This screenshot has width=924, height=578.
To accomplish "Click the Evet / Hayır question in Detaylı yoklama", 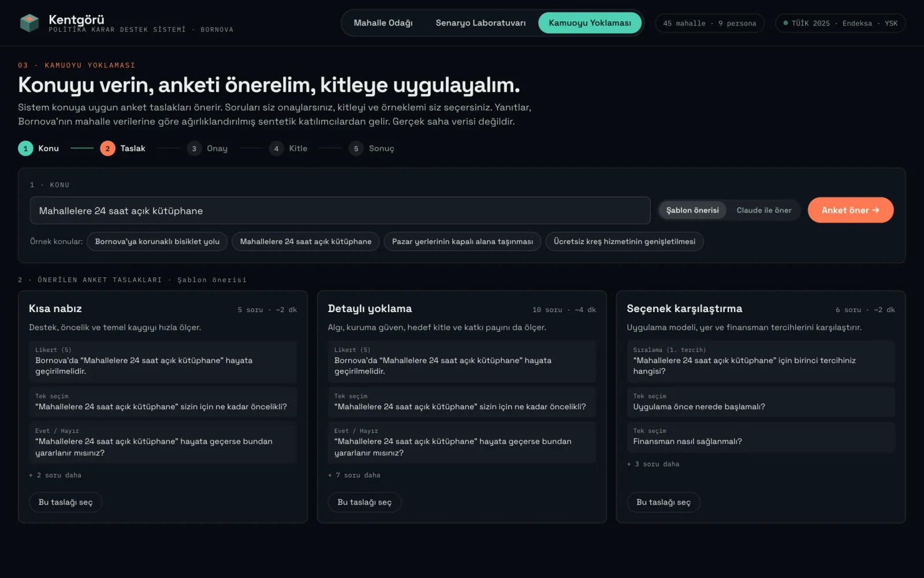I will 462,443.
